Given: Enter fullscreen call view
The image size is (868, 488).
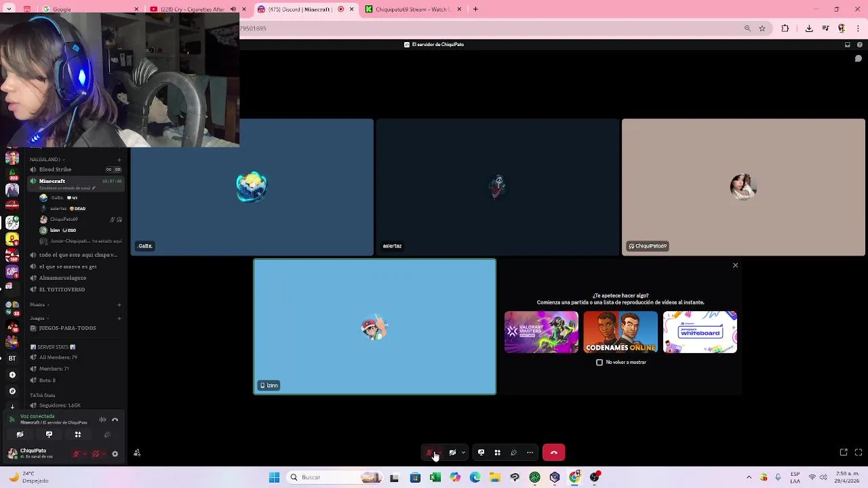Looking at the screenshot, I should [x=858, y=452].
